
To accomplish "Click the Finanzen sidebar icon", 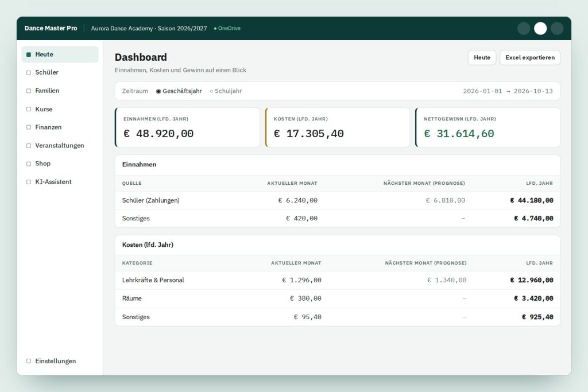I will [x=29, y=127].
